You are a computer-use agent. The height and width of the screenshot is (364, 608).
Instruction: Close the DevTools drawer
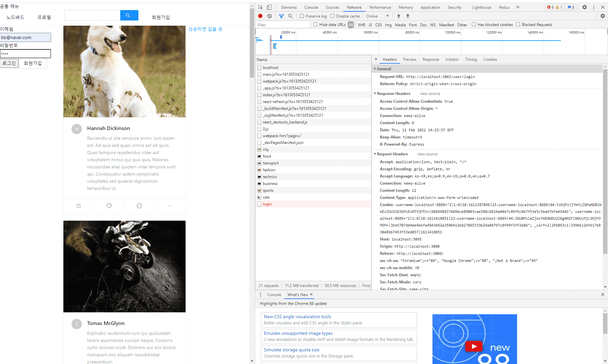pos(603,294)
